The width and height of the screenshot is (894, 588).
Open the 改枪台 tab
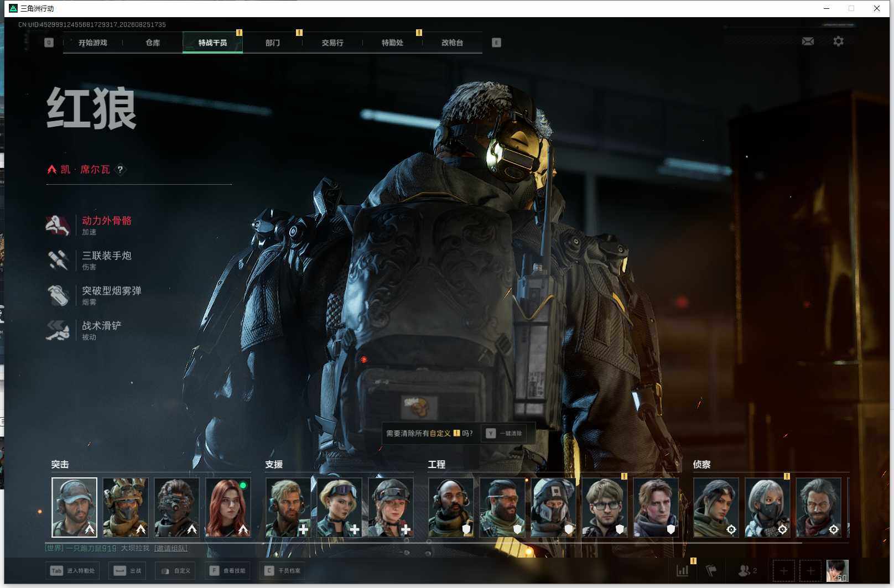click(x=452, y=43)
